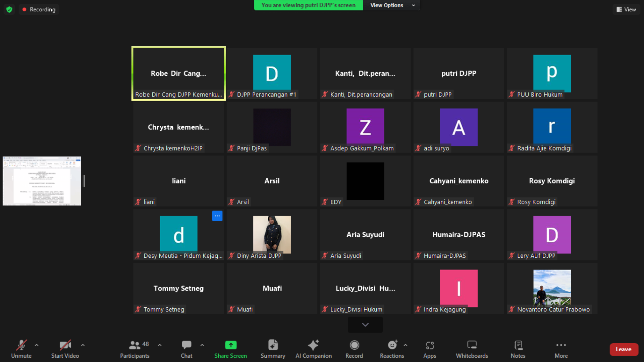Click the green Share Screen icon
The height and width of the screenshot is (362, 644).
[x=231, y=345]
